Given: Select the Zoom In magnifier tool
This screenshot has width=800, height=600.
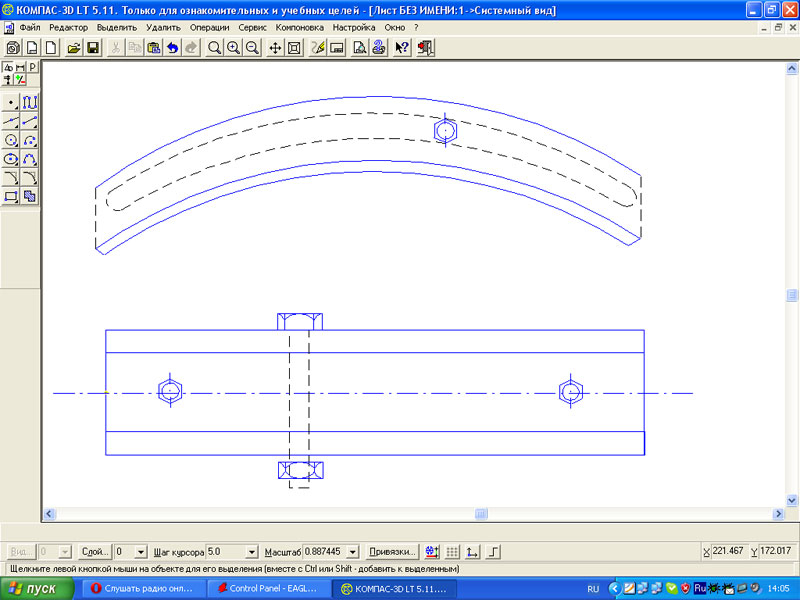Looking at the screenshot, I should tap(233, 48).
